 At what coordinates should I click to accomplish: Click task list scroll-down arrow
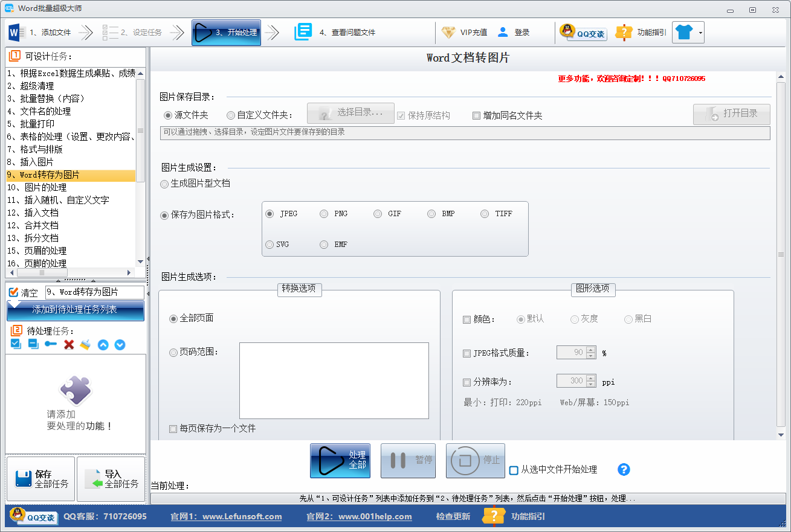coord(140,261)
